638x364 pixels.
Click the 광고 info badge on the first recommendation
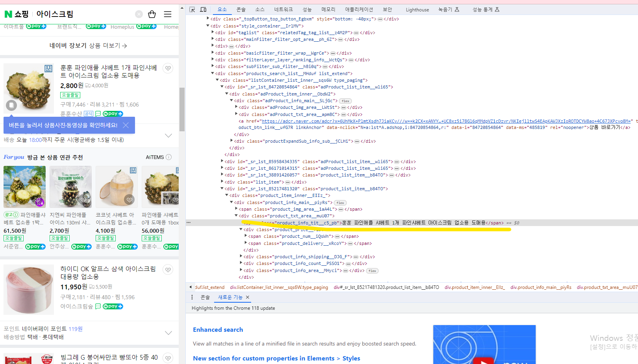coord(11,215)
